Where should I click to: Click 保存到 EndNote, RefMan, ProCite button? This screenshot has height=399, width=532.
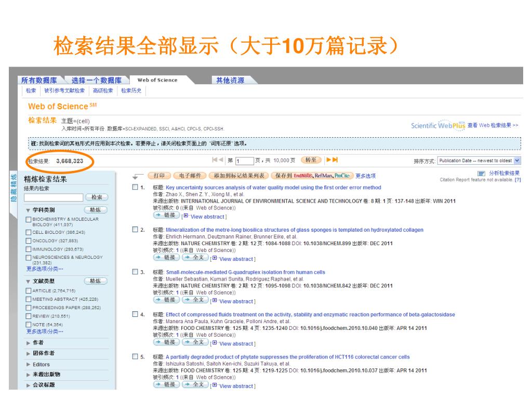(x=312, y=176)
